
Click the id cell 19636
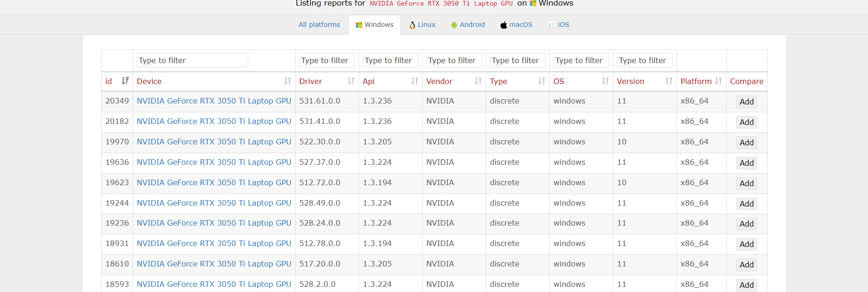117,162
